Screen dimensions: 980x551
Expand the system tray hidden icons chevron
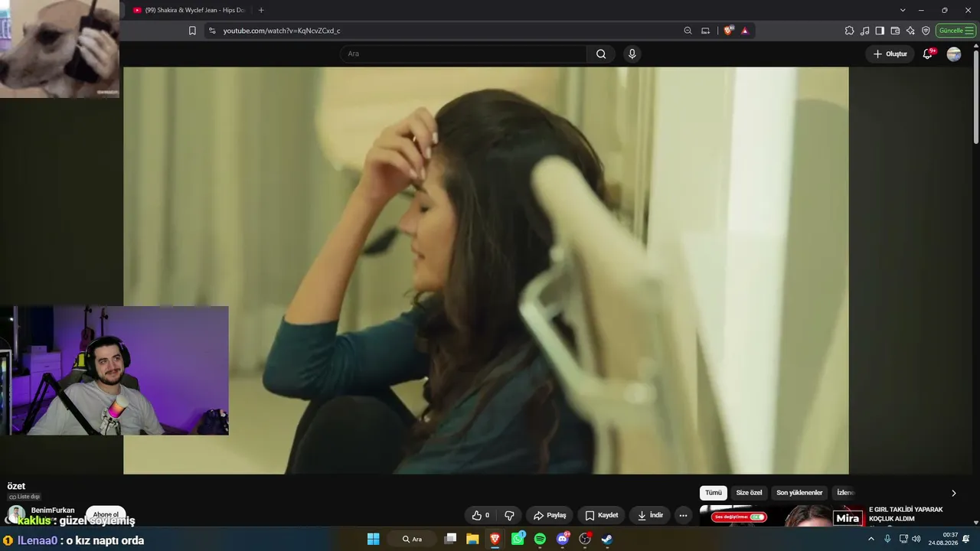(871, 539)
